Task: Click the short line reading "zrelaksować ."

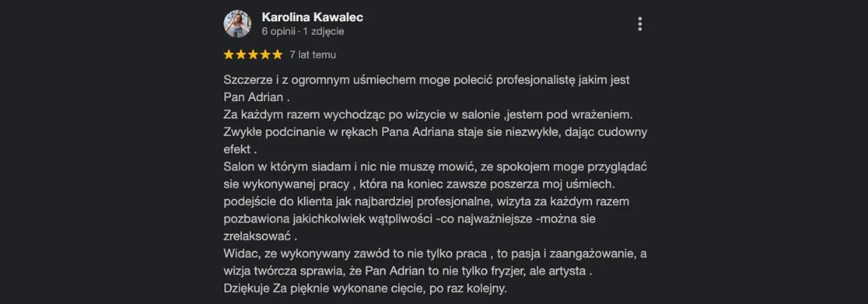Action: (260, 236)
